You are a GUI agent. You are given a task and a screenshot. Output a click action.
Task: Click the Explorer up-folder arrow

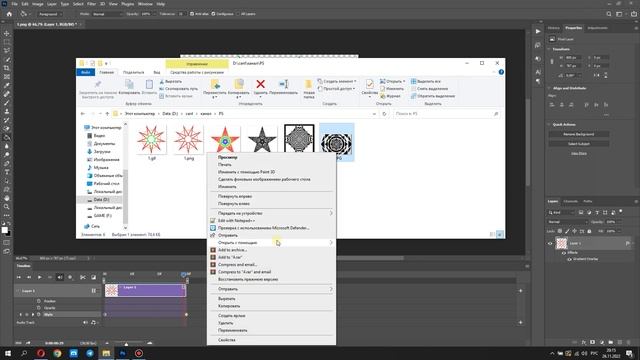[107, 114]
